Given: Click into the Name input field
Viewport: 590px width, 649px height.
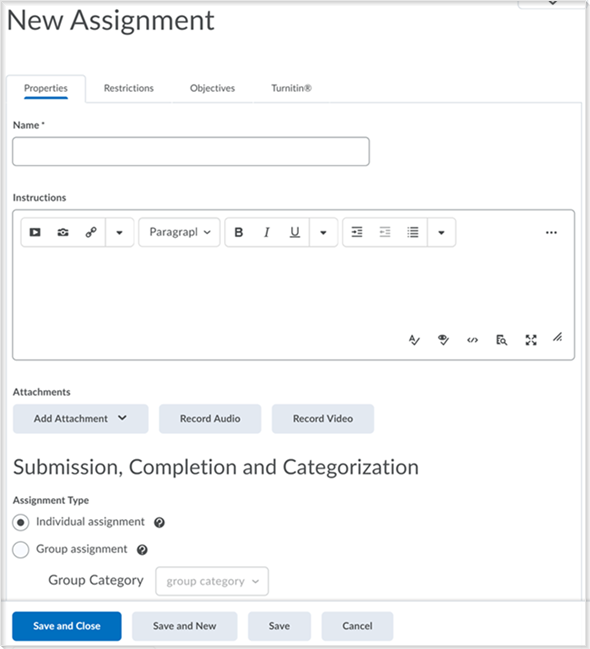Looking at the screenshot, I should click(191, 151).
